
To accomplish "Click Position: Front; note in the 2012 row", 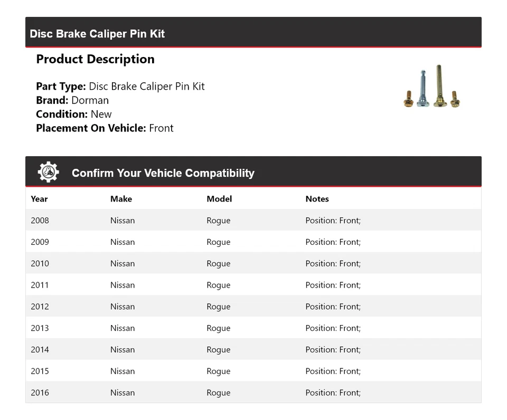I will pyautogui.click(x=333, y=307).
